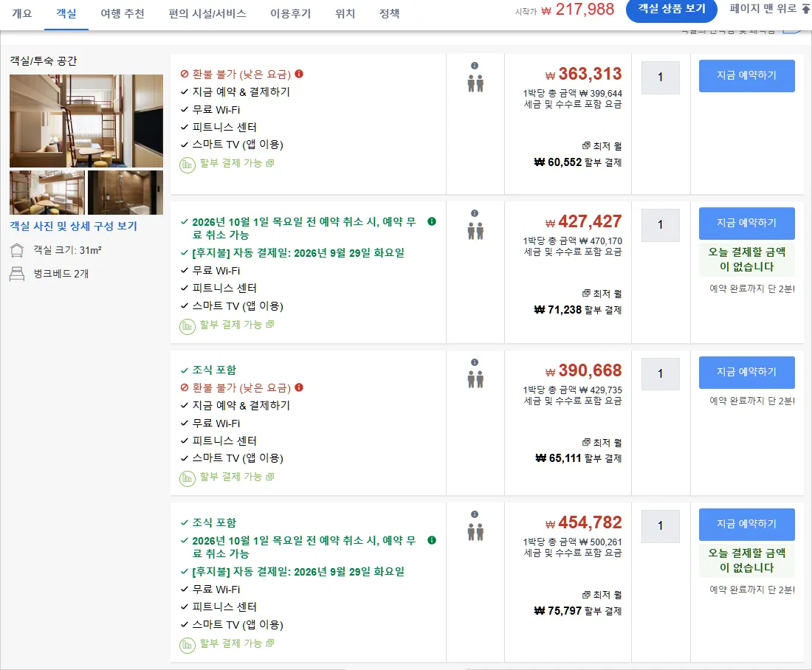This screenshot has height=670, width=812.
Task: Click installment icon in ₩454,782 offer
Action: (187, 645)
